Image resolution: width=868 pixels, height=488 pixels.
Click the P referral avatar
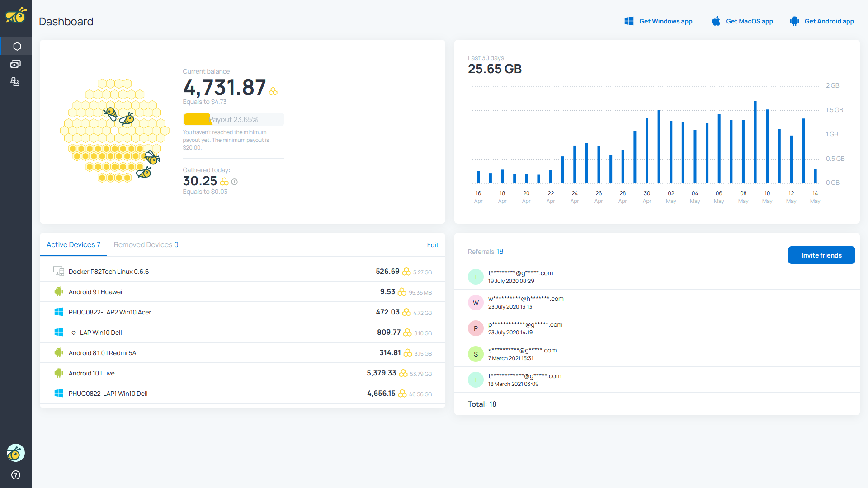(476, 328)
